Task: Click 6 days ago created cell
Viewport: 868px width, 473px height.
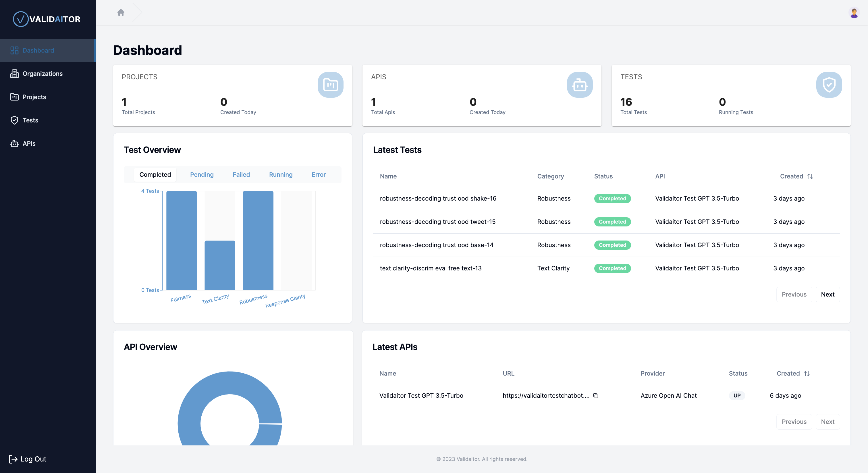Action: (x=785, y=396)
